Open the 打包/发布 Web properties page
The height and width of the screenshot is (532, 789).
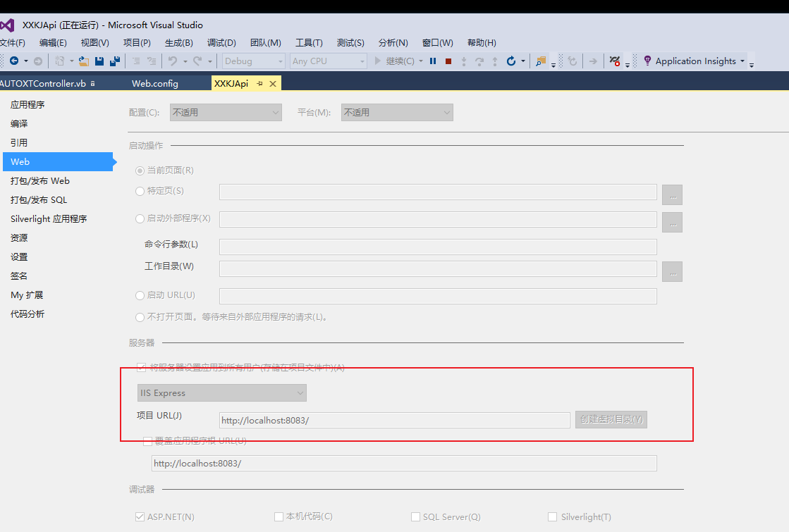(x=40, y=181)
